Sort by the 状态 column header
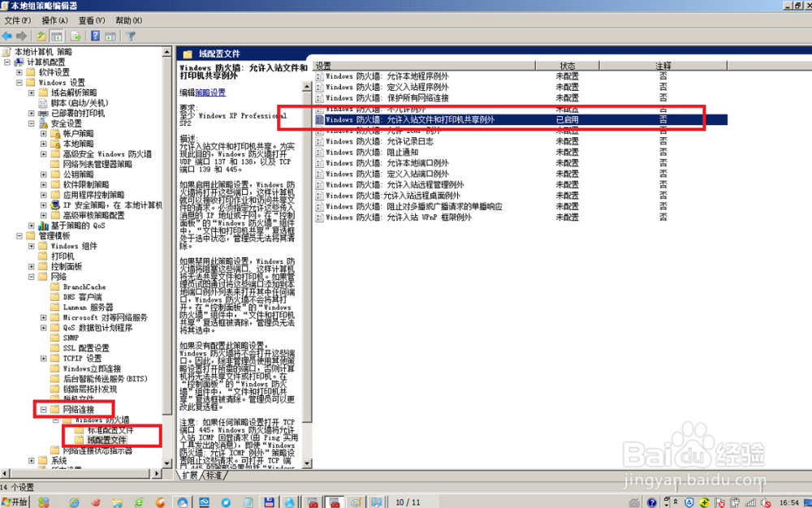Screen dimensions: 812x508 [568, 66]
